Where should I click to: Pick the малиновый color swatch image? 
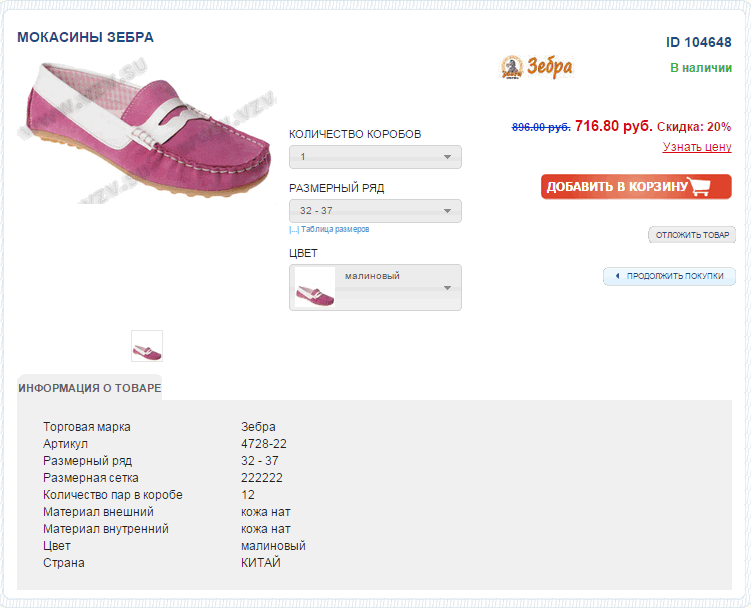(314, 288)
